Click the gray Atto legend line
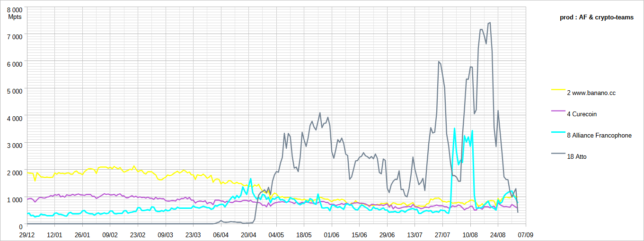 point(558,153)
